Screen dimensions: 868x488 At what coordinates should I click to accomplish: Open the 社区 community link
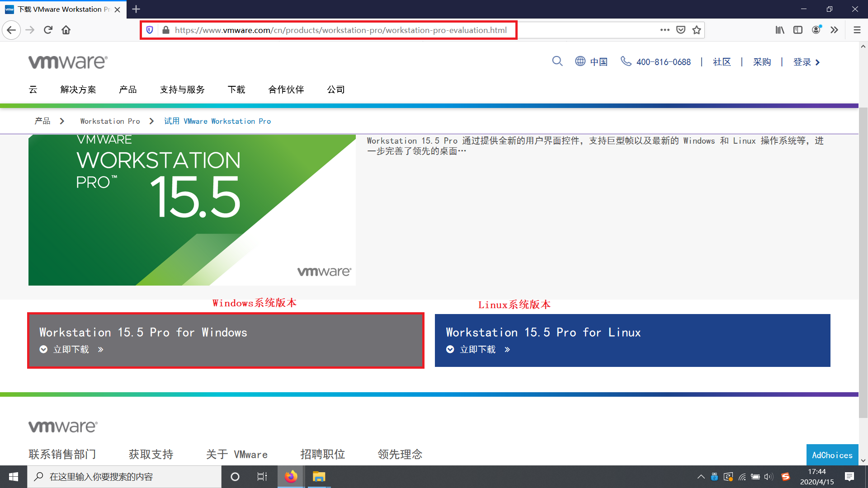pyautogui.click(x=722, y=62)
